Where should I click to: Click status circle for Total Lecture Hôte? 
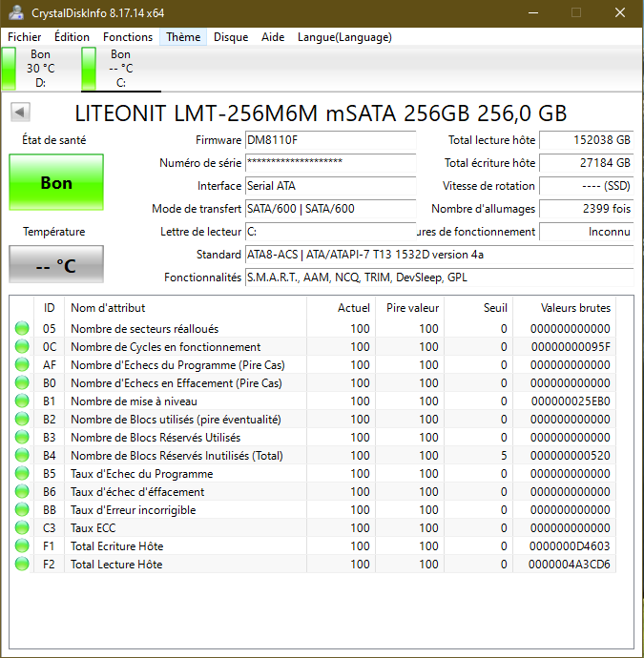click(21, 565)
